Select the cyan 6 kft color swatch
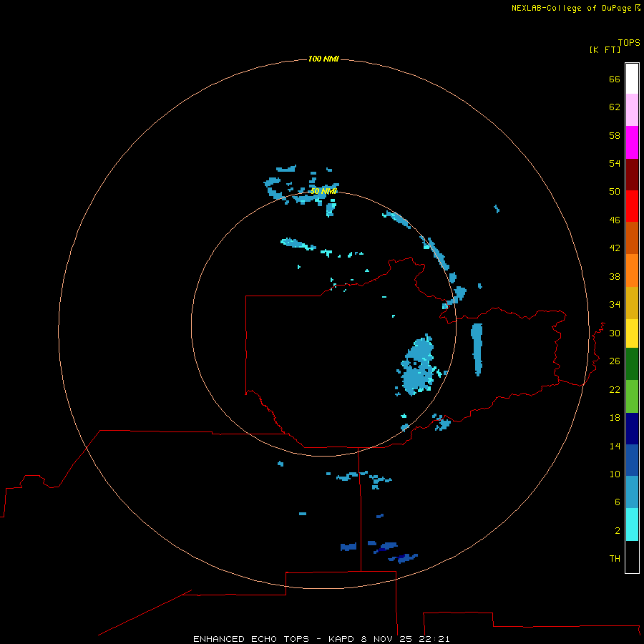This screenshot has width=644, height=644. (632, 525)
